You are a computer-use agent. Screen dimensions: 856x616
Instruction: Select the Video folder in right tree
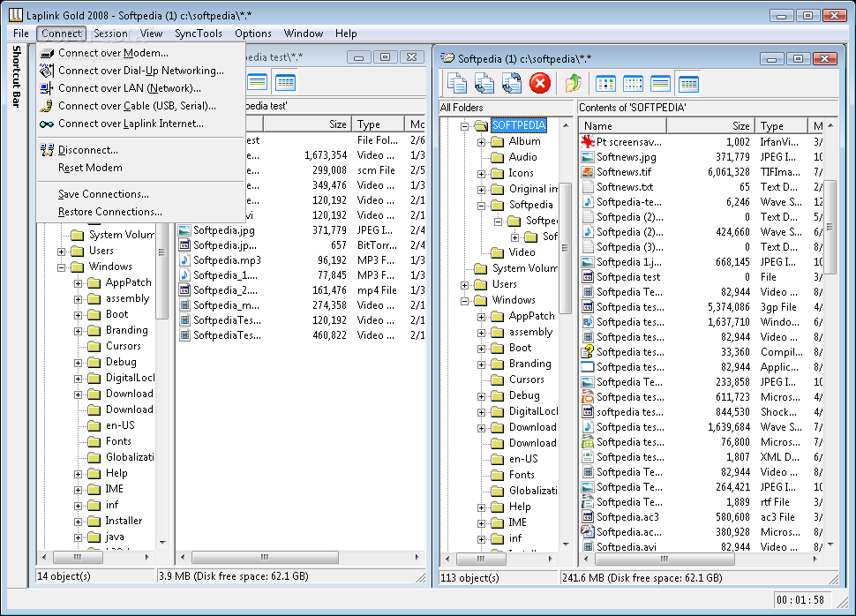point(522,252)
